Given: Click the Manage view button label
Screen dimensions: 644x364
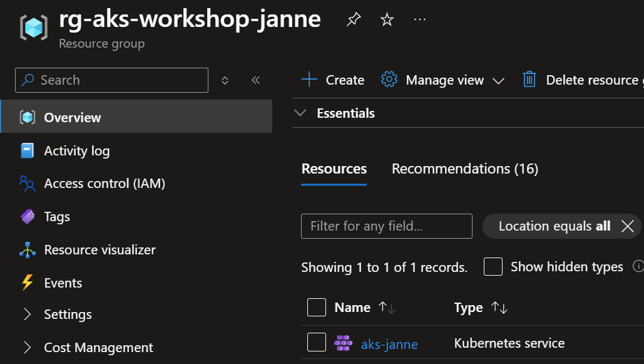Looking at the screenshot, I should coord(444,80).
